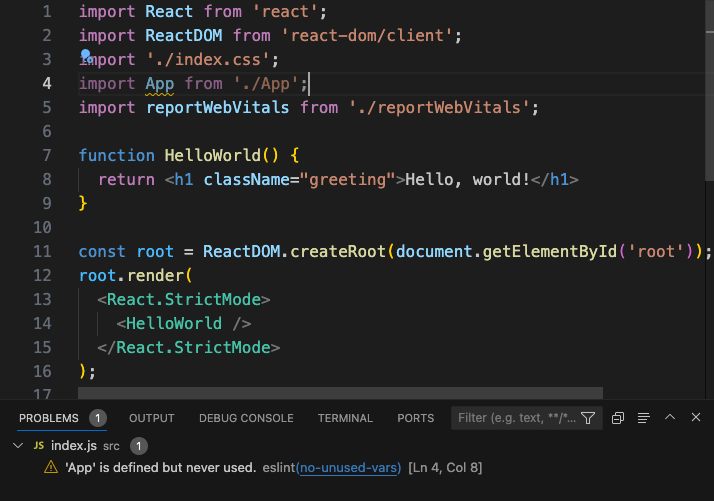Close the bottom panel with X icon
This screenshot has width=714, height=501.
(x=696, y=418)
